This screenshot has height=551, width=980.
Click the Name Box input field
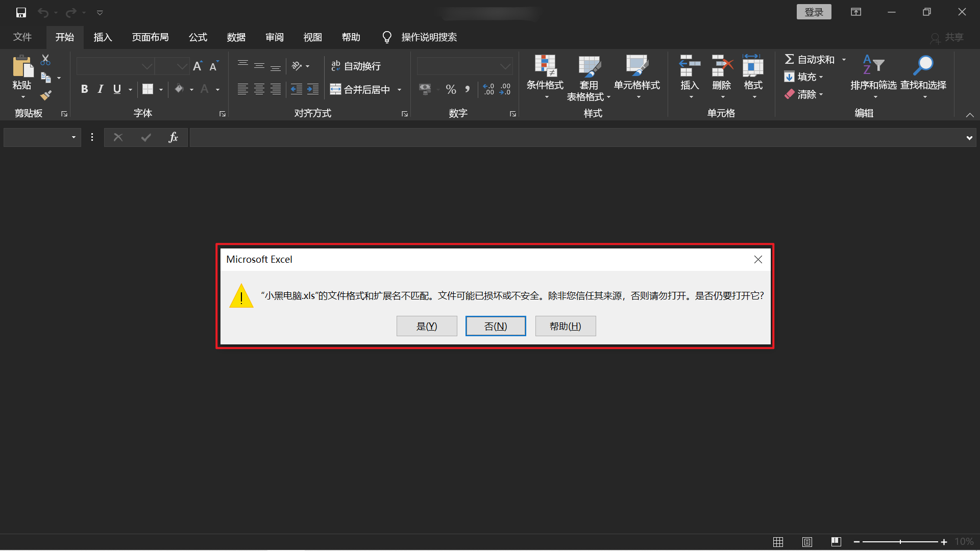point(36,137)
